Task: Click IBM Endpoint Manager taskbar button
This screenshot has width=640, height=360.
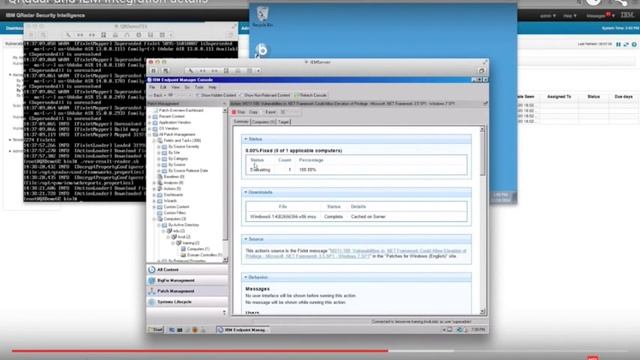Action: 242,330
